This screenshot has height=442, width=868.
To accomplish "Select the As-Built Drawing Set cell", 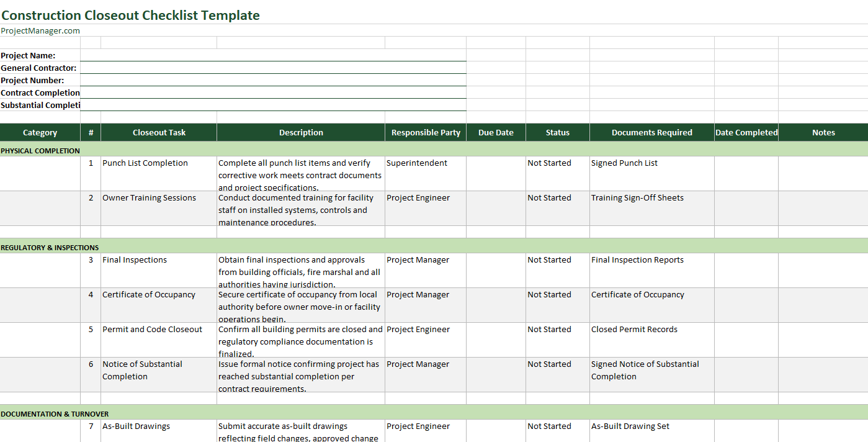I will (652, 431).
